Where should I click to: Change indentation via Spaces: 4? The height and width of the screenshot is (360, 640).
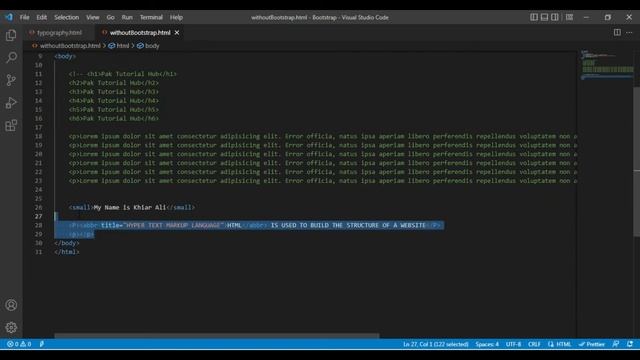[x=487, y=344]
